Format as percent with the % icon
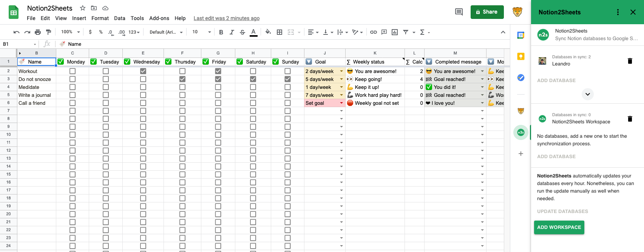Viewport: 644px width, 252px height. pyautogui.click(x=101, y=32)
